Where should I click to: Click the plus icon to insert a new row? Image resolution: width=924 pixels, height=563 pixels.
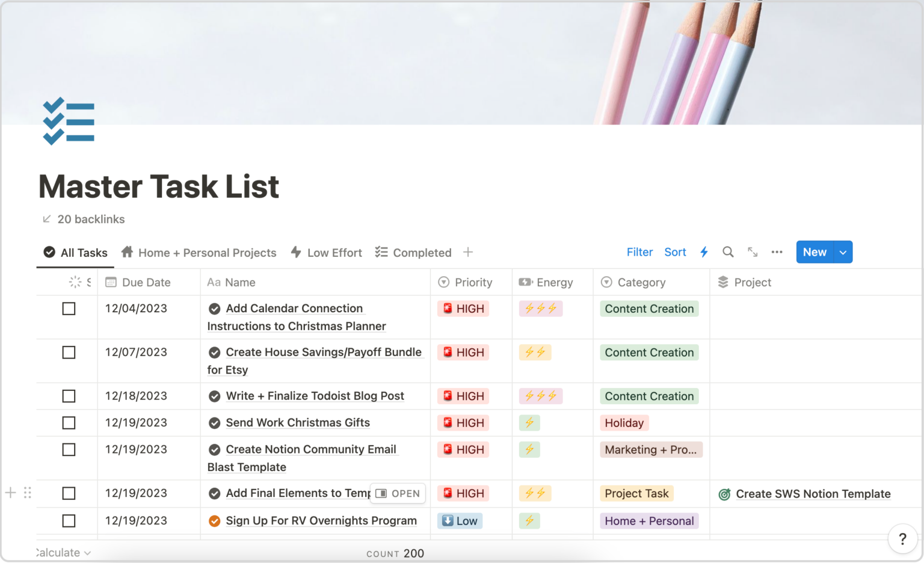coord(10,493)
